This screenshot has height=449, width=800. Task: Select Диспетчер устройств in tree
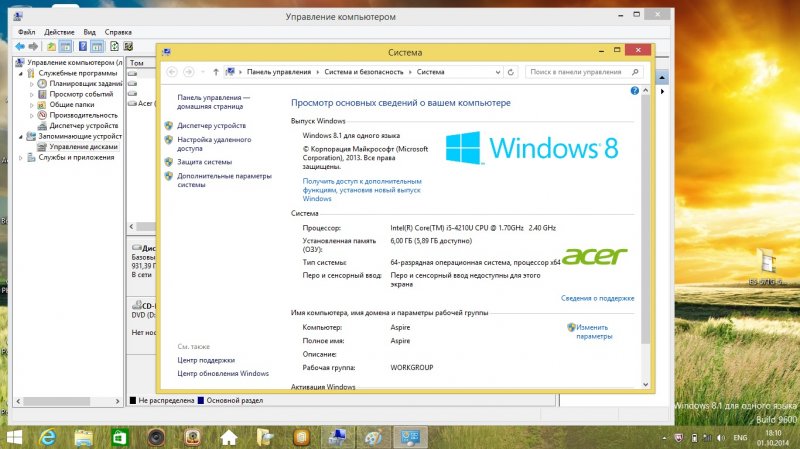point(79,126)
